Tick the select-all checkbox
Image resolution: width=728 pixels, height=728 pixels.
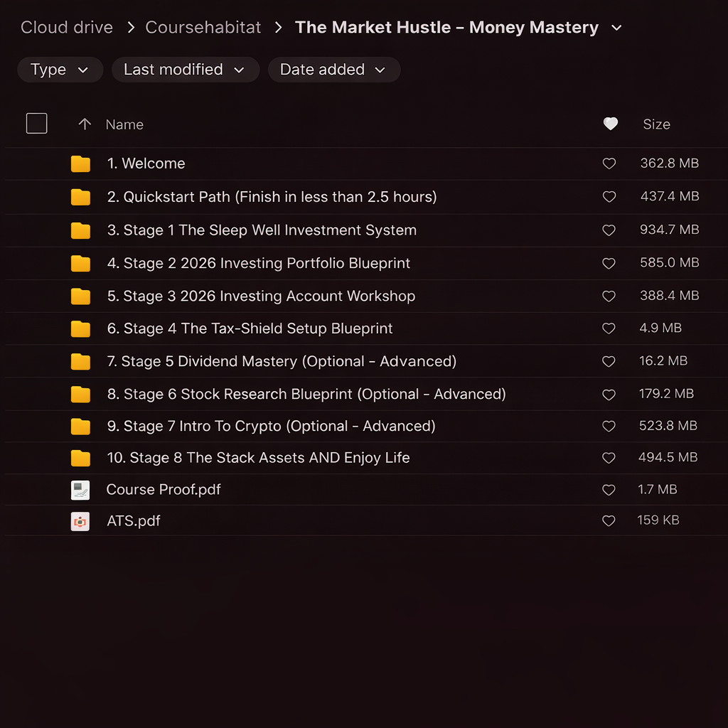point(37,124)
